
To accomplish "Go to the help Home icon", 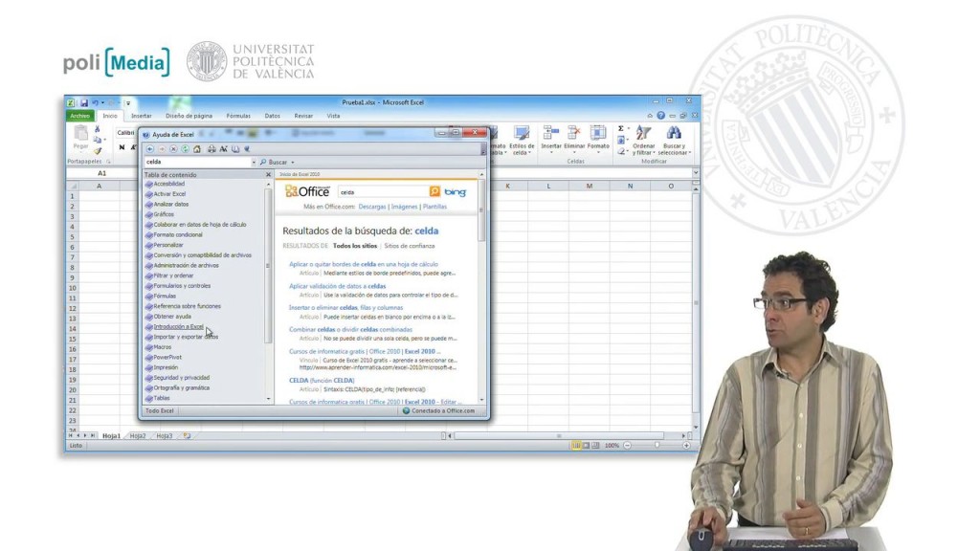I will point(197,149).
